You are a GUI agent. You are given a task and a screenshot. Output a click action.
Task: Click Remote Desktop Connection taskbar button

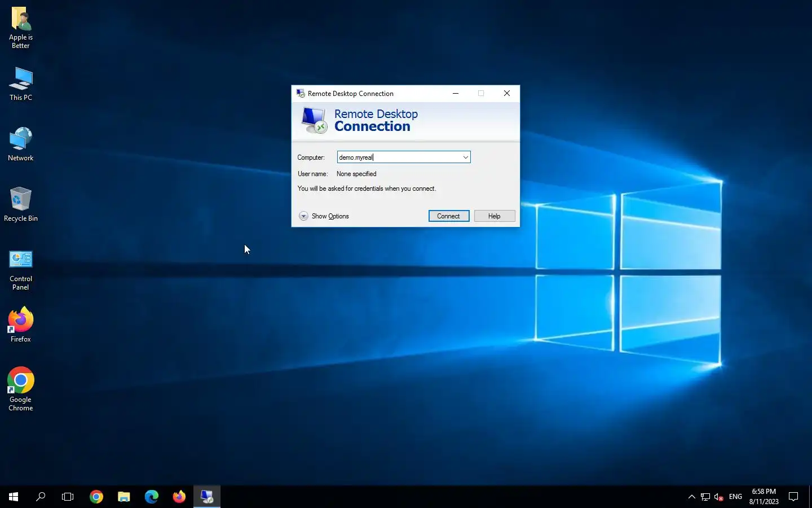[x=207, y=497]
